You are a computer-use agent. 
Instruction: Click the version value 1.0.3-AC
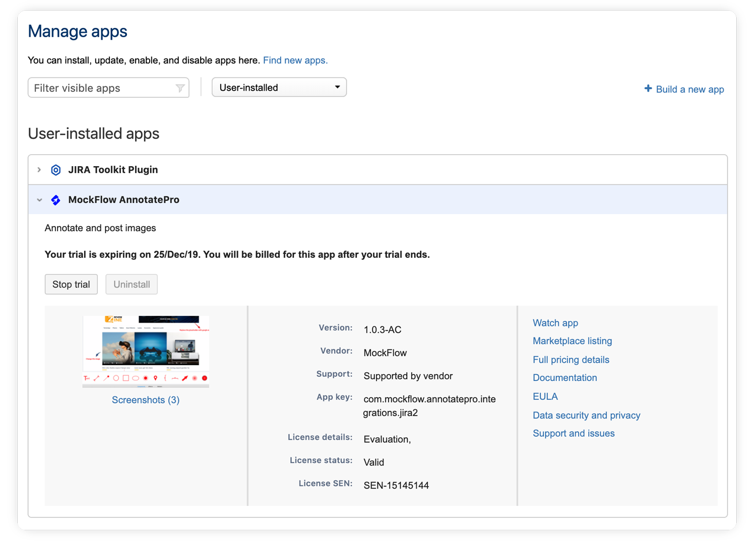coord(383,330)
